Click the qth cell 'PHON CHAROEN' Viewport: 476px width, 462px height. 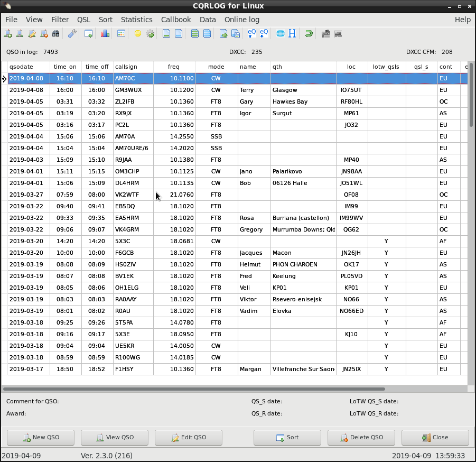pos(304,264)
